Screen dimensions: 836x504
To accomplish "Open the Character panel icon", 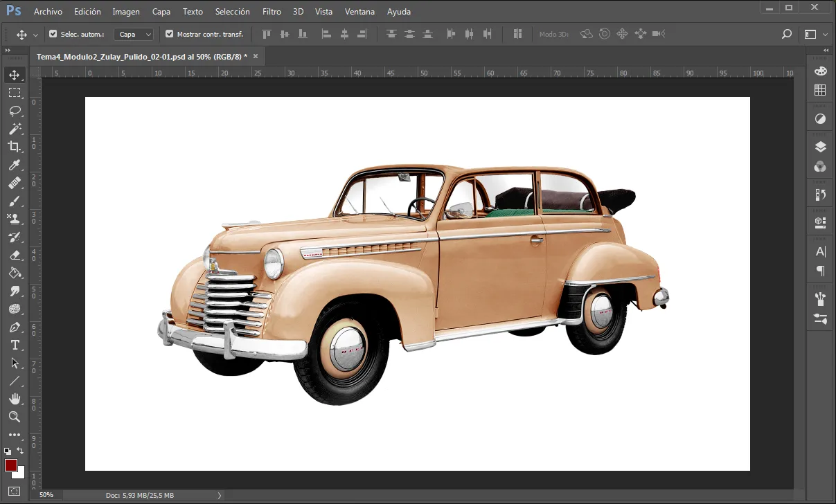I will [x=820, y=251].
